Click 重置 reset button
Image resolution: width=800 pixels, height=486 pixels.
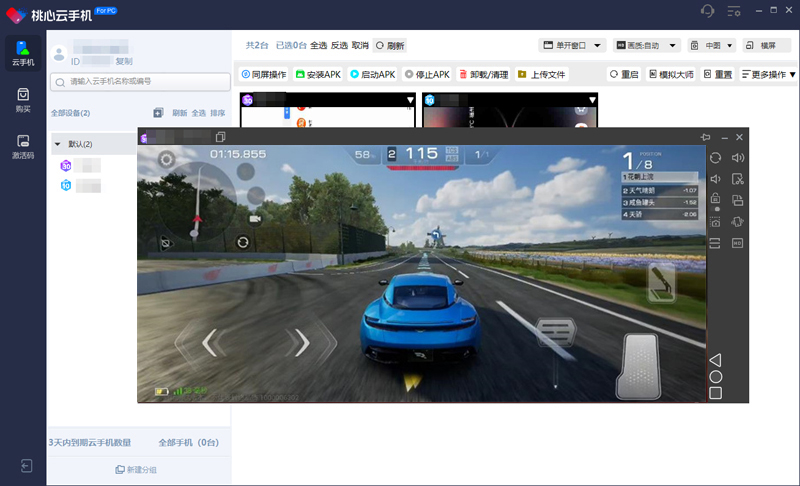point(718,74)
